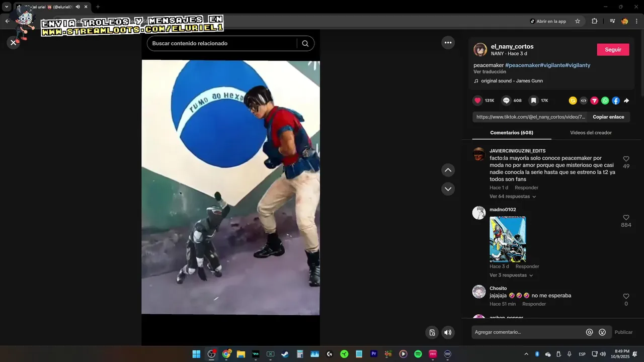Like the video with the heart icon
The width and height of the screenshot is (644, 362).
(x=478, y=101)
